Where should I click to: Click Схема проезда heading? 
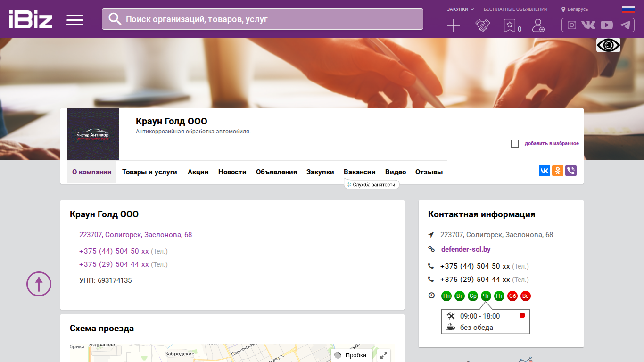point(102,329)
